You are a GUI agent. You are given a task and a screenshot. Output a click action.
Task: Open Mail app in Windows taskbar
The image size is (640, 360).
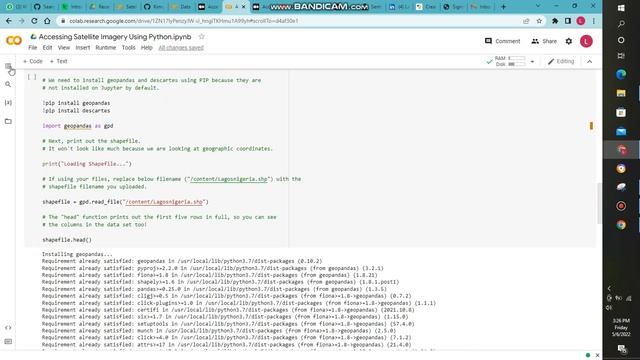point(621,131)
